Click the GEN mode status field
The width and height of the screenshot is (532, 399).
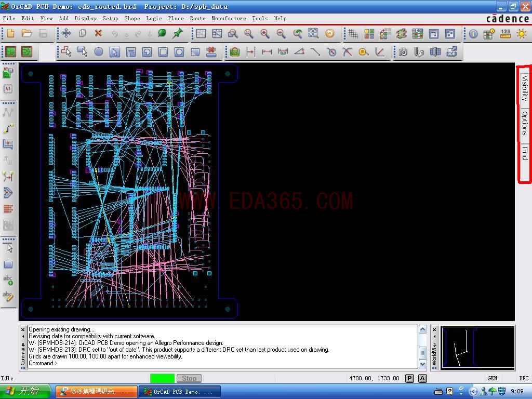click(493, 378)
